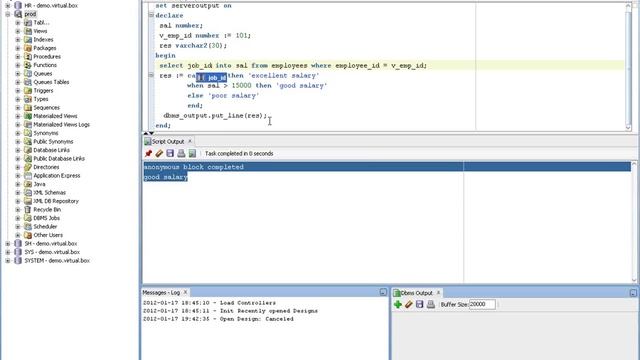Expand the Indexes node
640x360 pixels.
click(18, 40)
